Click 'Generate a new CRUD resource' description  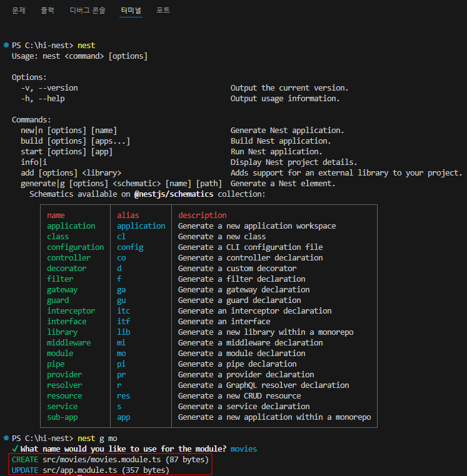[239, 396]
